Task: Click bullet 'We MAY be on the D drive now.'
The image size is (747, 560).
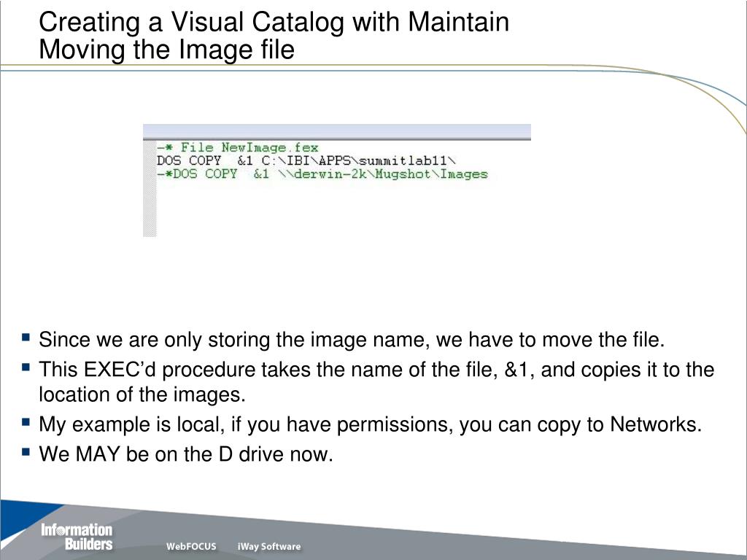Action: point(186,454)
